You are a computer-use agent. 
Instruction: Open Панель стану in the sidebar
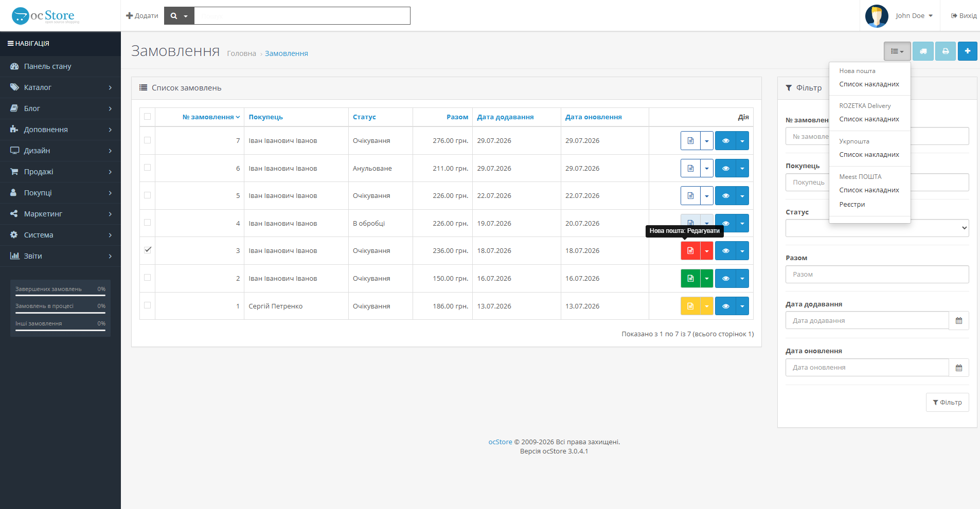pos(60,66)
